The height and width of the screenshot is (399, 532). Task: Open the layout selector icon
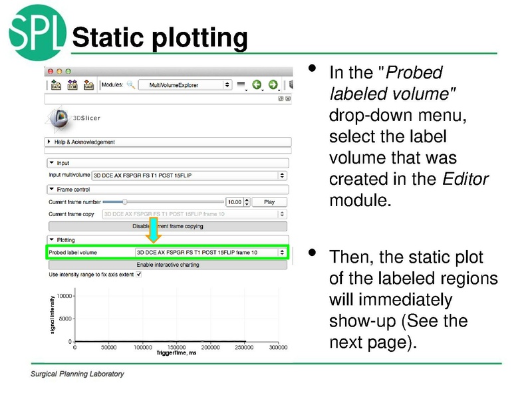(241, 84)
